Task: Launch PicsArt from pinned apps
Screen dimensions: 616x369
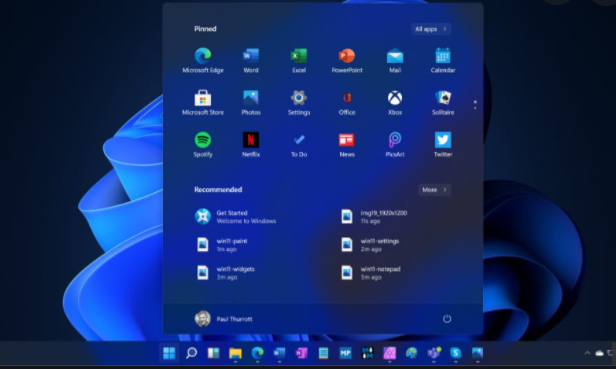Action: tap(395, 145)
